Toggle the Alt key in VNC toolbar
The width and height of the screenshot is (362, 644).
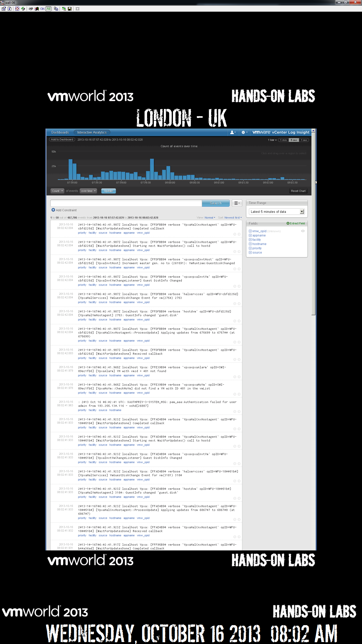49,9
